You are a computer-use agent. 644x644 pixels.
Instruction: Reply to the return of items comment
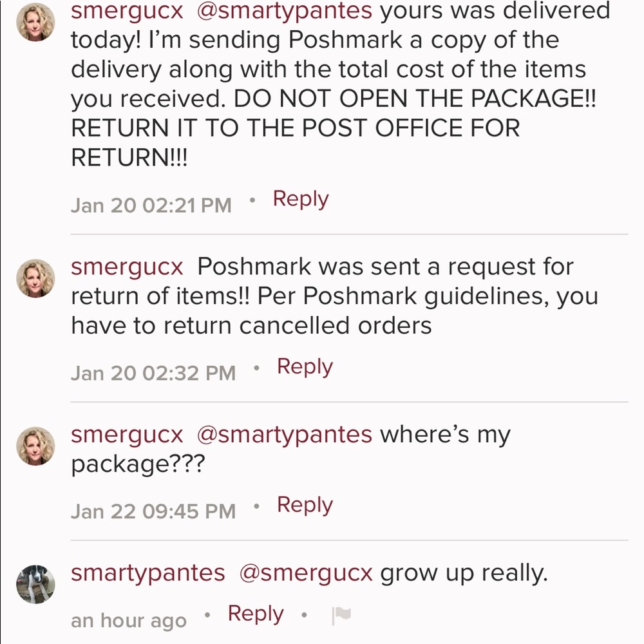[305, 366]
